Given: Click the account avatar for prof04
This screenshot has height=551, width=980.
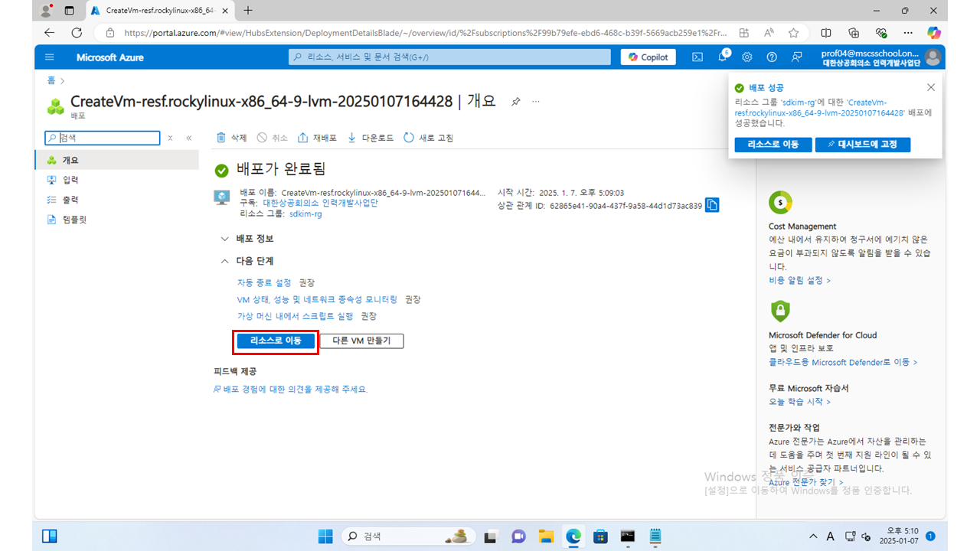Looking at the screenshot, I should click(933, 57).
